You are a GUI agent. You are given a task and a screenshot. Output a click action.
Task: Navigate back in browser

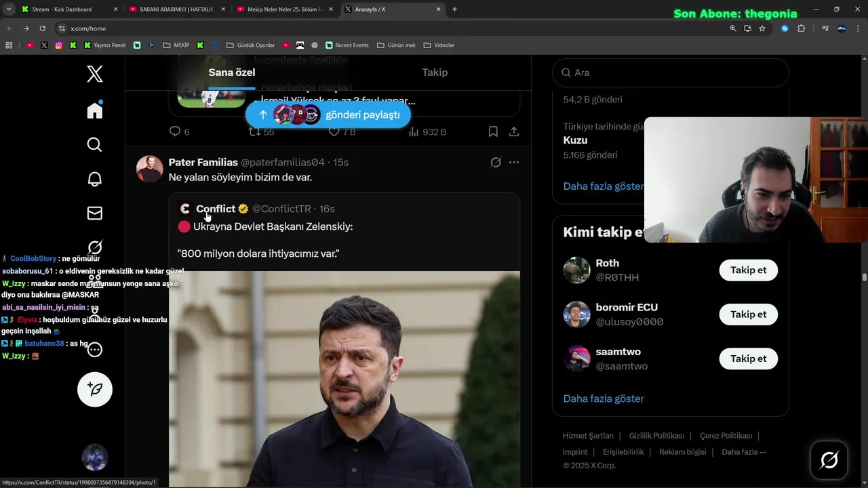coord(9,28)
